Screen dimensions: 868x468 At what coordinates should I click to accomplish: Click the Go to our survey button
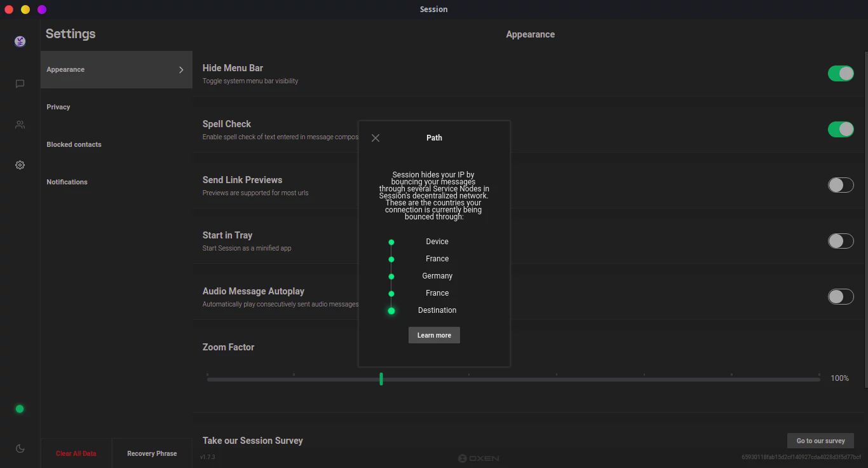pos(820,441)
